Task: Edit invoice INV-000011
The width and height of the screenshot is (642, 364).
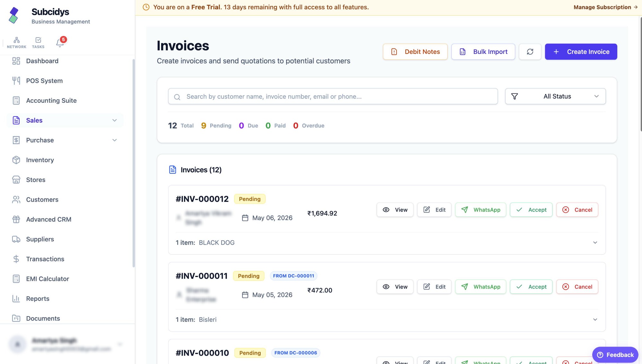Action: point(434,287)
